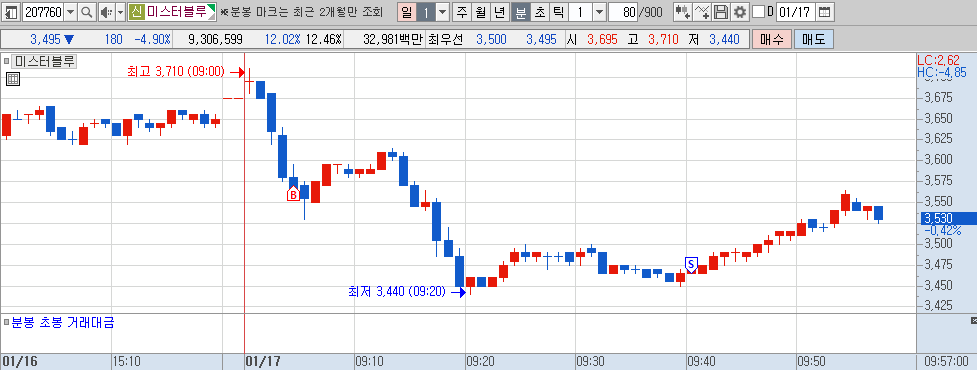Toggle the small box beside 미스터블루 chart label

pos(7,61)
